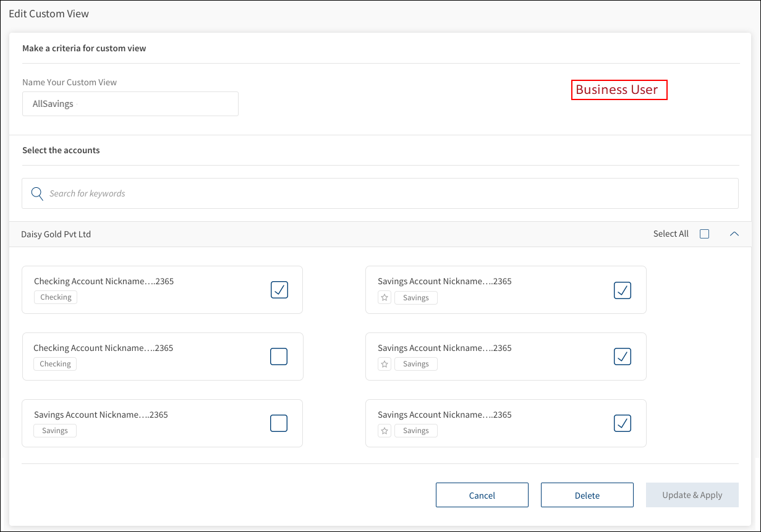Uncheck the middle starred Savings account checkbox
The height and width of the screenshot is (532, 761).
tap(622, 357)
